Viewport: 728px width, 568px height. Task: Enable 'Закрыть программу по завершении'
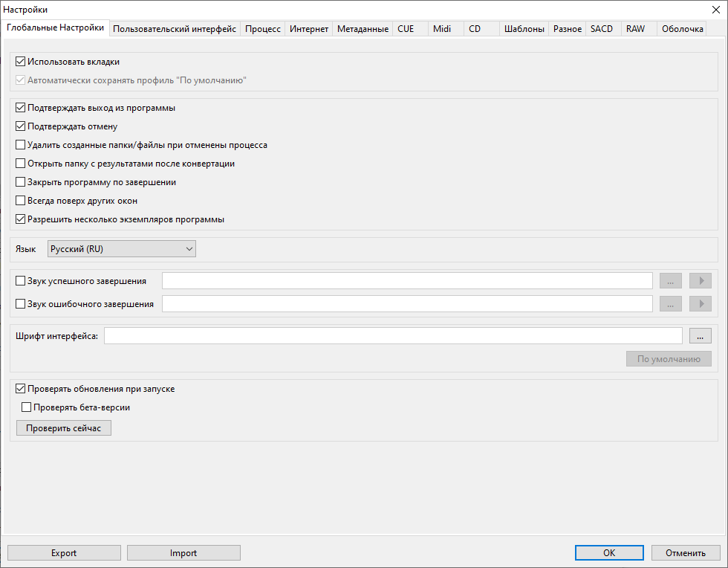point(21,183)
